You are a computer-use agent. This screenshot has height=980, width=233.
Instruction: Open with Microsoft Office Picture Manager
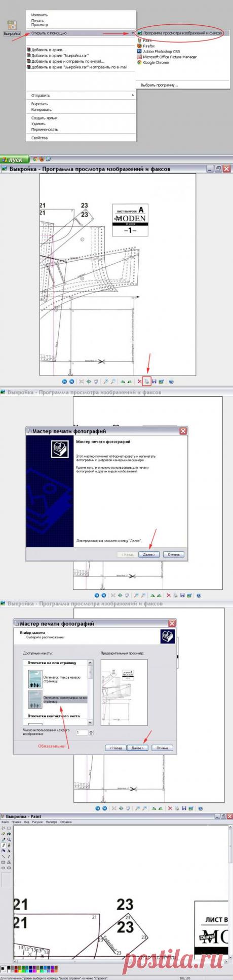[170, 57]
